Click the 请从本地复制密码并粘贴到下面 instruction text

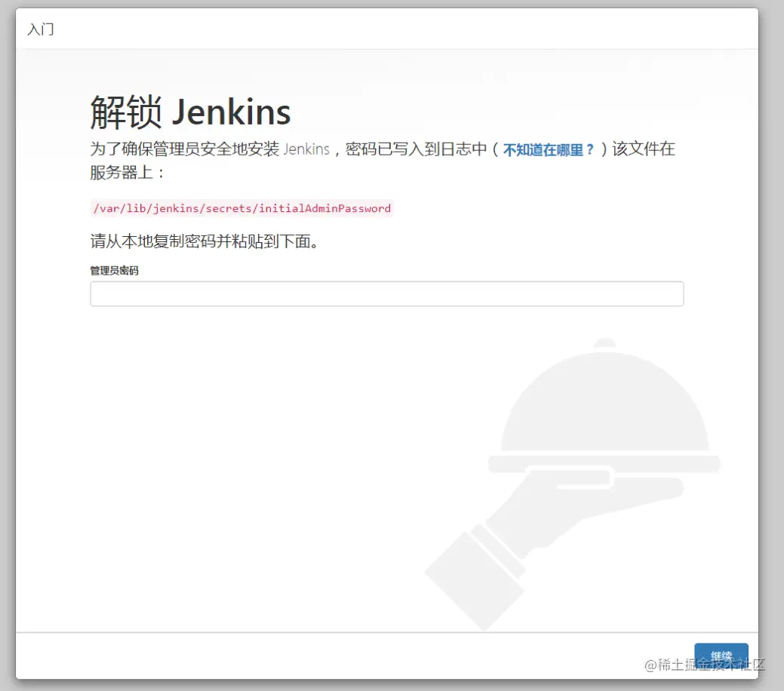(x=204, y=241)
